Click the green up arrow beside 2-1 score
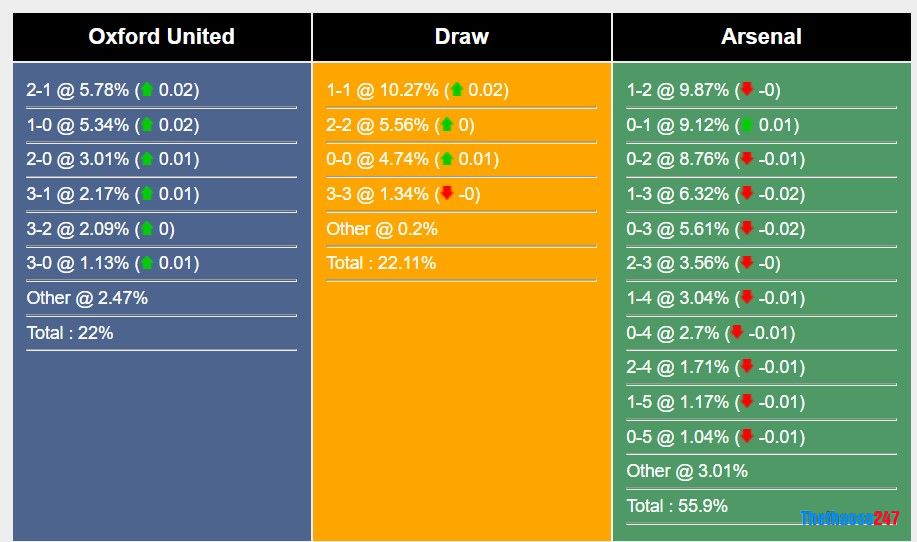 point(147,90)
